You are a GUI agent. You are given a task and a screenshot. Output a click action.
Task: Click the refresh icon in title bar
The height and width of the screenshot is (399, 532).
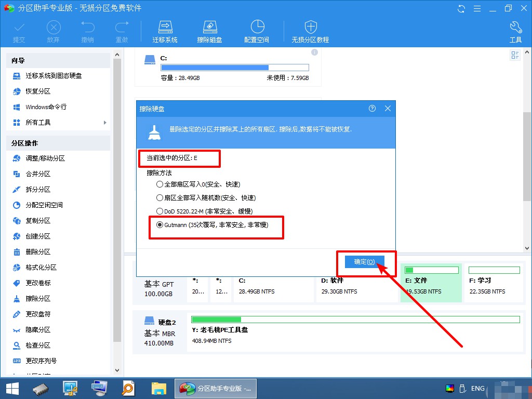point(461,8)
